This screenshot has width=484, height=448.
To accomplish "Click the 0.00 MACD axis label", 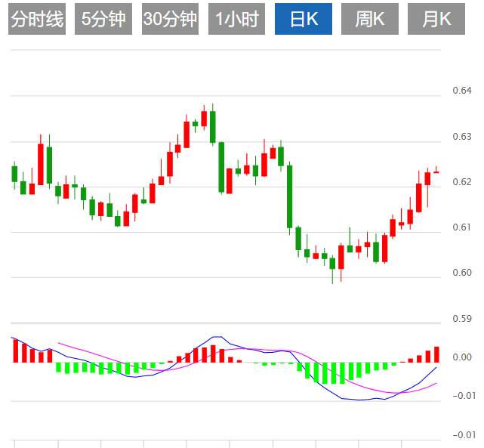I will pyautogui.click(x=462, y=357).
